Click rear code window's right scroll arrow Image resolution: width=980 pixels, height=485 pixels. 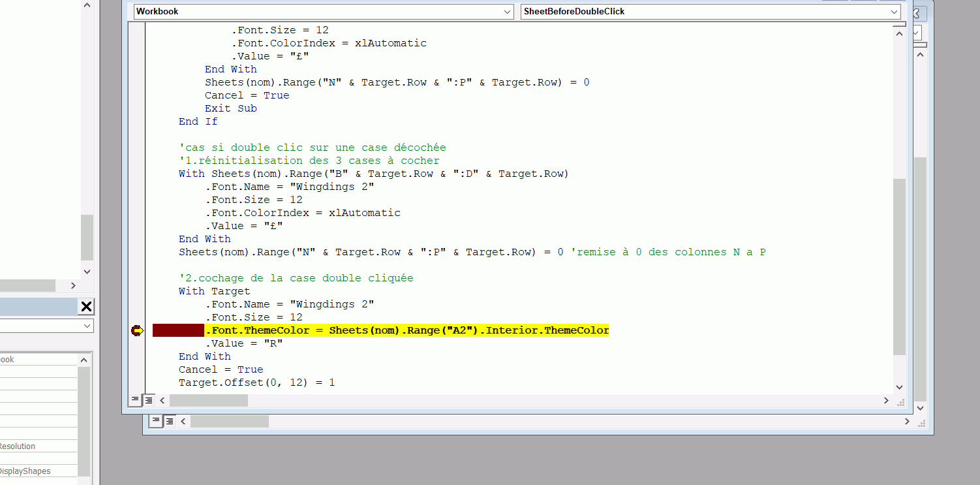pyautogui.click(x=906, y=421)
